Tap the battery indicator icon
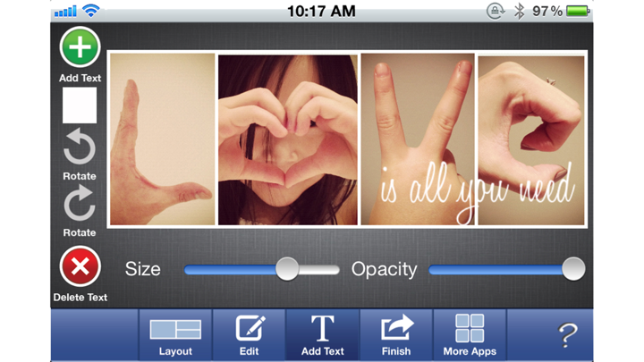The height and width of the screenshot is (362, 644). pyautogui.click(x=579, y=11)
